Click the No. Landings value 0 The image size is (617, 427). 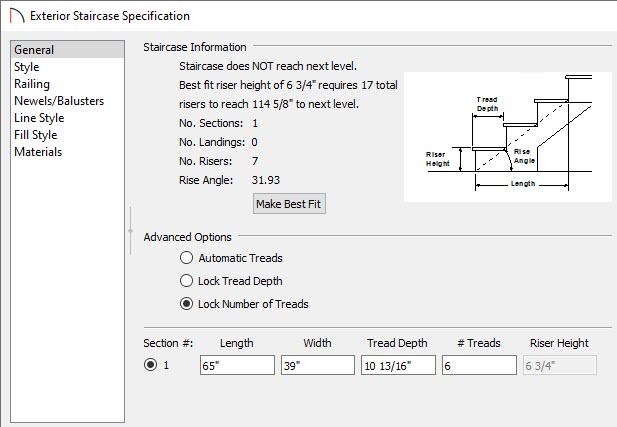pos(254,142)
